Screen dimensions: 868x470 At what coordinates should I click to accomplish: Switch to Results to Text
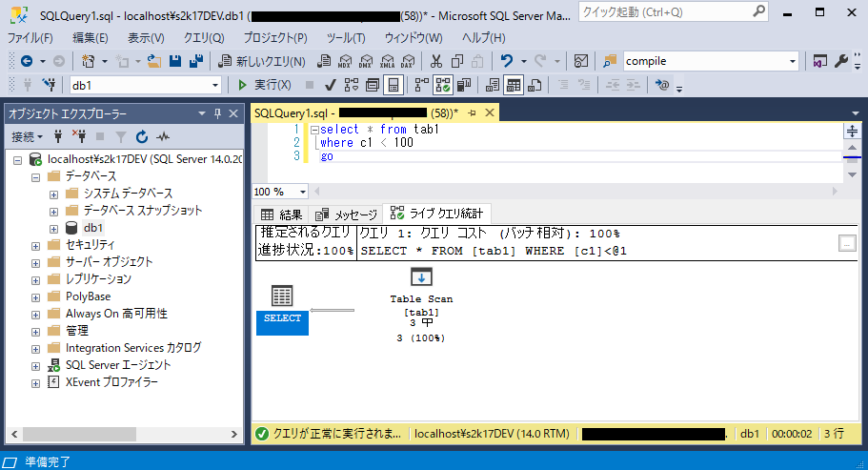493,85
